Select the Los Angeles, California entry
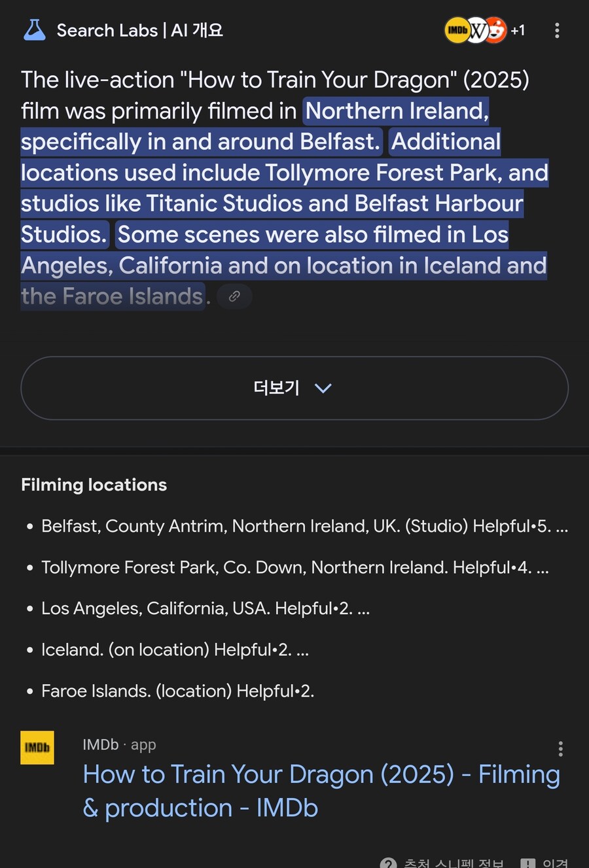The height and width of the screenshot is (868, 589). (x=205, y=609)
